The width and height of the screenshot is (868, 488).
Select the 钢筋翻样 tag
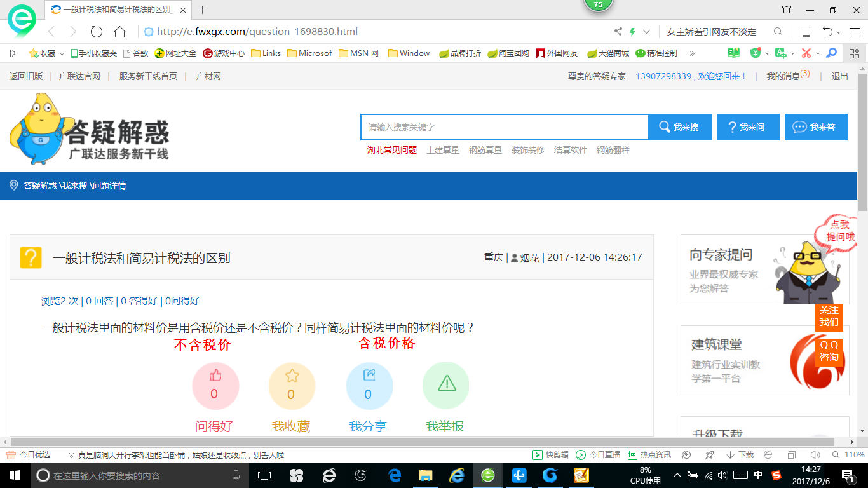click(x=613, y=151)
